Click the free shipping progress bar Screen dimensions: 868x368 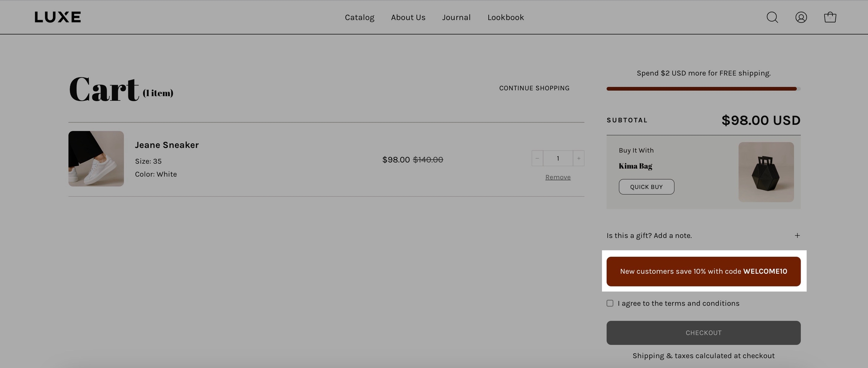click(703, 89)
